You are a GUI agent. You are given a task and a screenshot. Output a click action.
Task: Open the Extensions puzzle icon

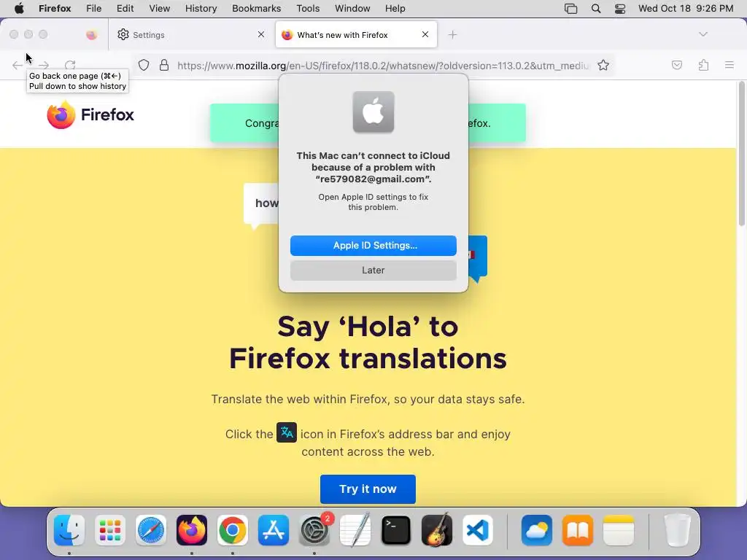point(703,65)
